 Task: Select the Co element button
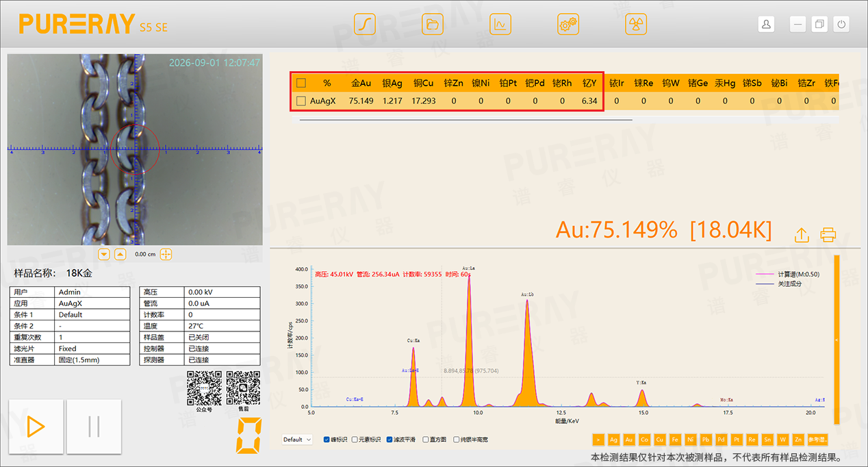click(645, 440)
